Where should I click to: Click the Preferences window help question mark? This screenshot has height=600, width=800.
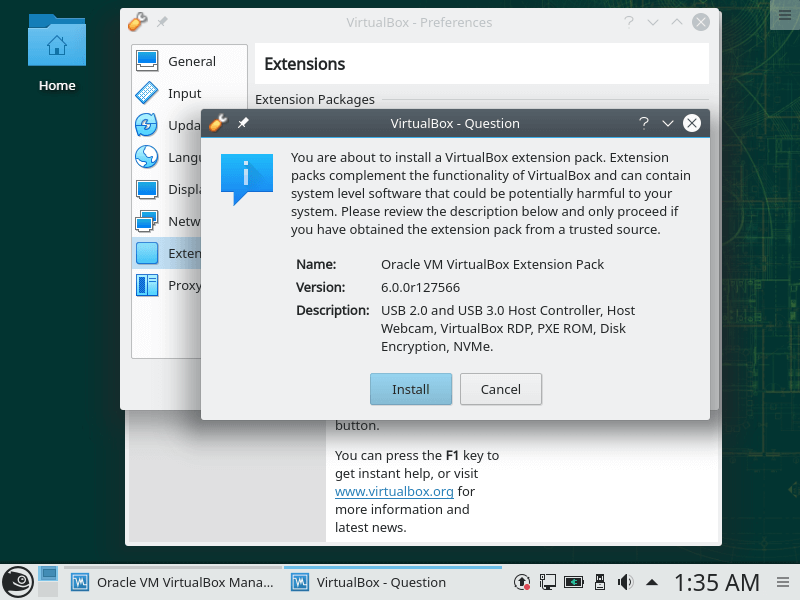tap(629, 22)
